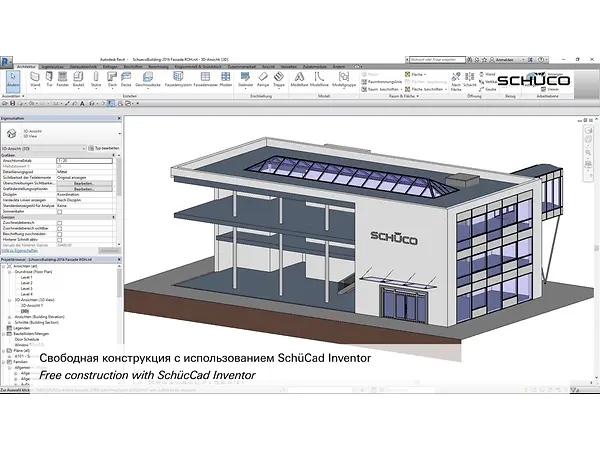Click the help question mark icon
Viewport: 600px width, 450px height.
pos(541,60)
